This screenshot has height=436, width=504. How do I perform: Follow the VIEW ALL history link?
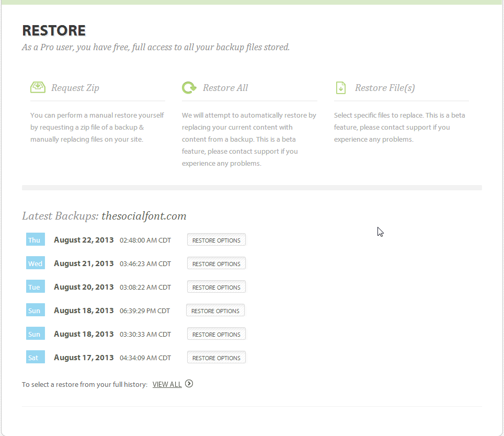[167, 384]
